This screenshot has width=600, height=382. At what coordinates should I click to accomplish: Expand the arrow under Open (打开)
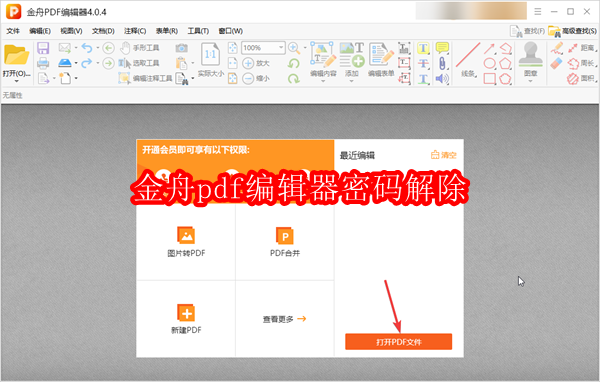(x=16, y=81)
